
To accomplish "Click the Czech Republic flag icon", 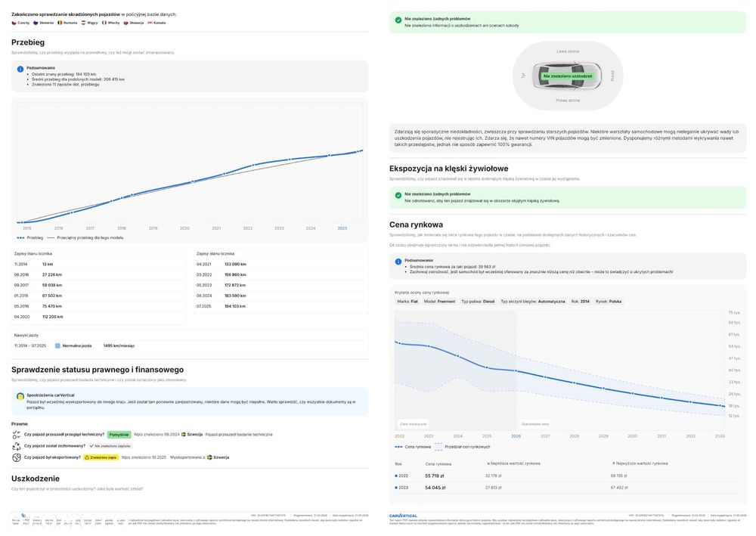I will 14,23.
